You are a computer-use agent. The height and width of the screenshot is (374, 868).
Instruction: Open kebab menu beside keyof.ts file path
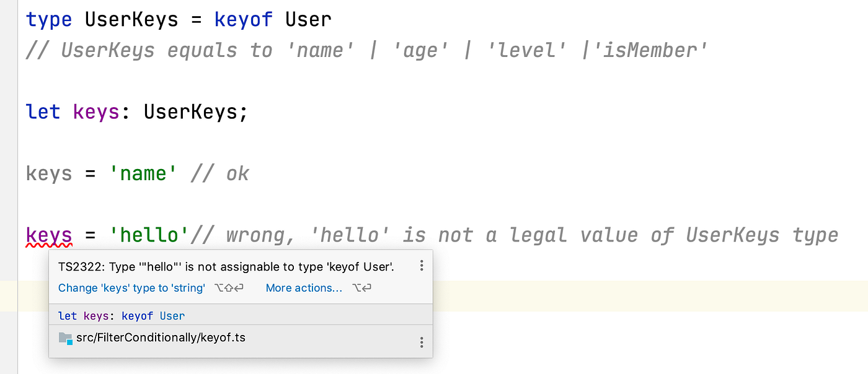point(422,342)
